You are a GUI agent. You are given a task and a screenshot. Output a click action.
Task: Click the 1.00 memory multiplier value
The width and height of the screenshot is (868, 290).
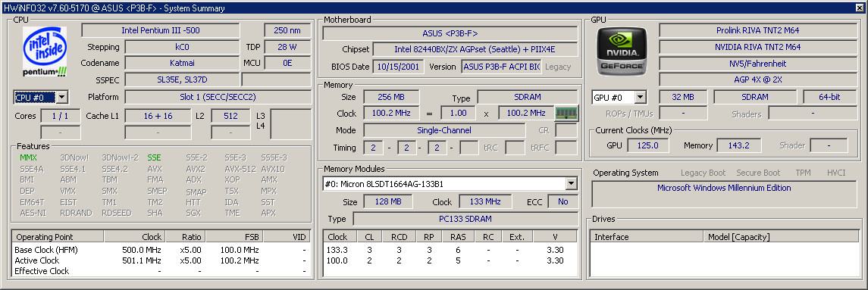pyautogui.click(x=458, y=113)
